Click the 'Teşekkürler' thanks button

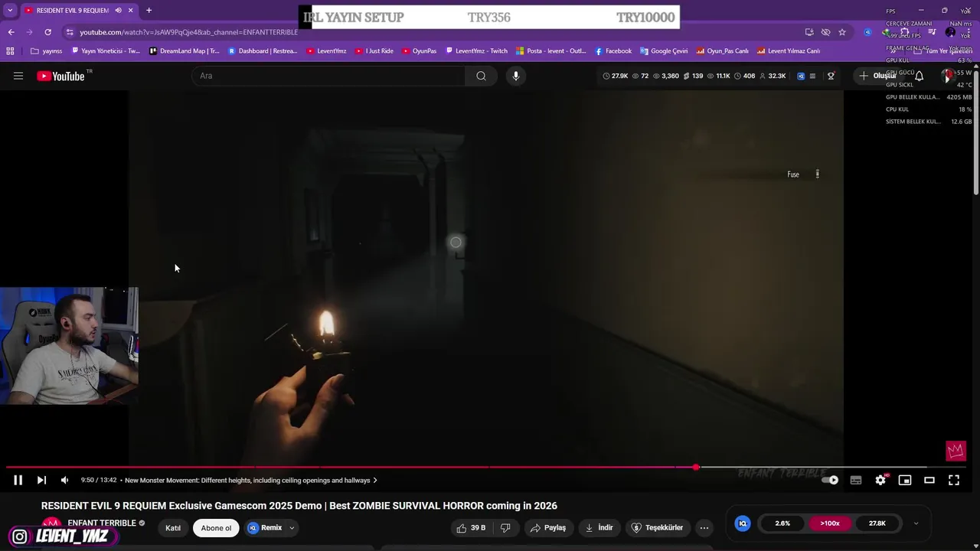[658, 528]
